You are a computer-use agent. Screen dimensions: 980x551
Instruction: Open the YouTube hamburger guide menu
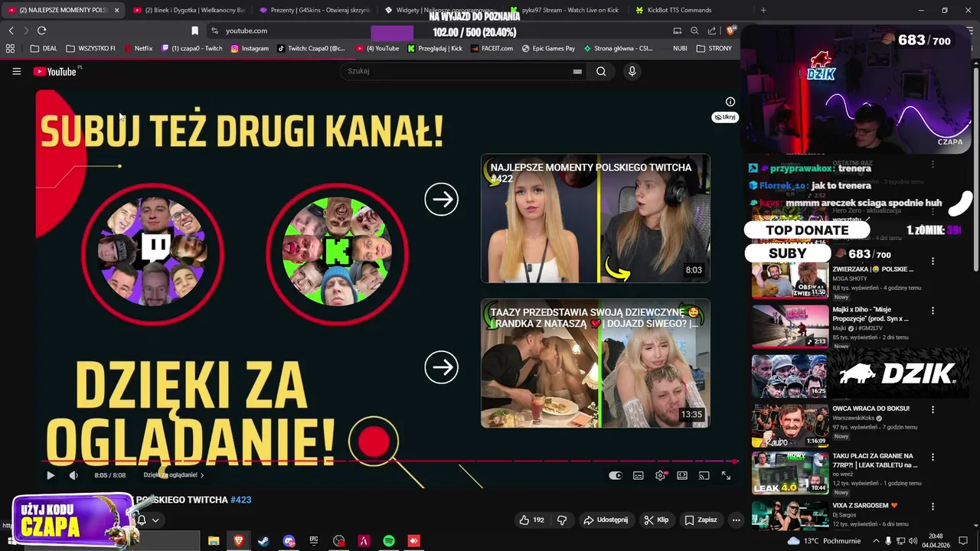click(x=16, y=71)
